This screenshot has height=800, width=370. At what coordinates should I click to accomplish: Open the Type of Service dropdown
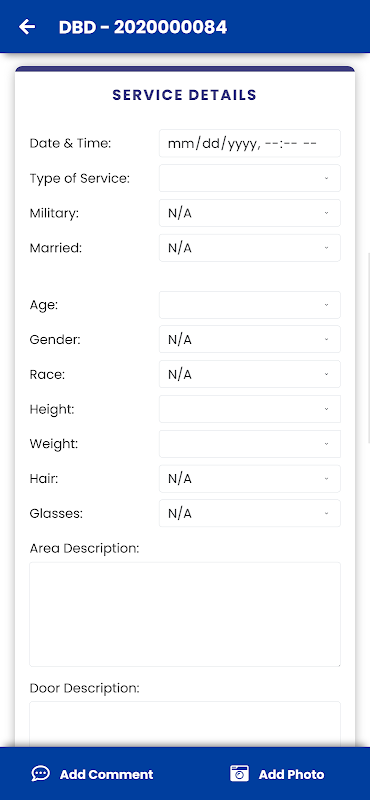point(250,178)
